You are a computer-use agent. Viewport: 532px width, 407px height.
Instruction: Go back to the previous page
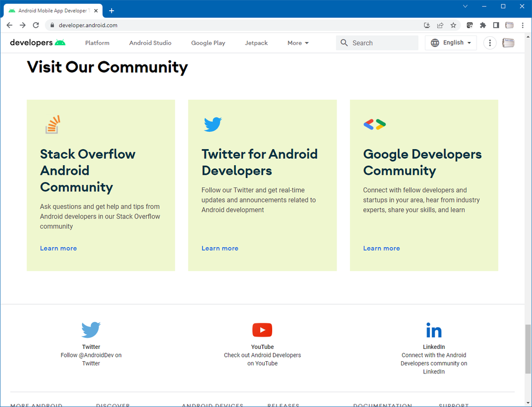10,25
